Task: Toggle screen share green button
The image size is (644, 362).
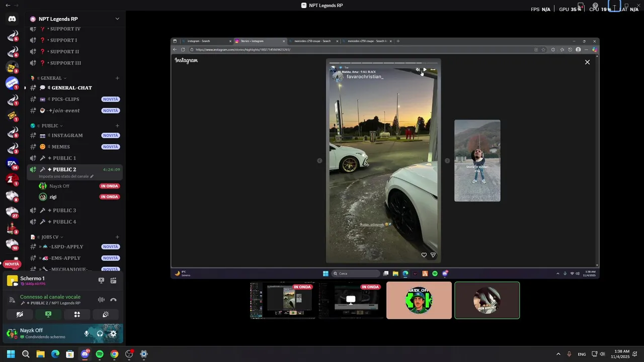Action: pos(48,314)
